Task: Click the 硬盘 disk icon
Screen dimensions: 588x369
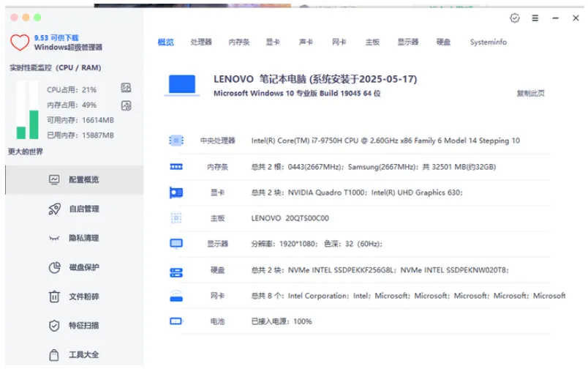Action: [176, 272]
